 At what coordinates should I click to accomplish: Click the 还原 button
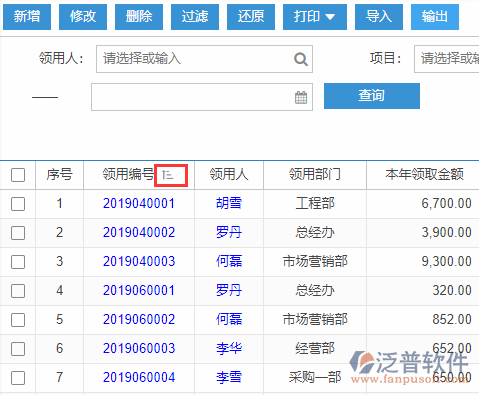click(251, 17)
